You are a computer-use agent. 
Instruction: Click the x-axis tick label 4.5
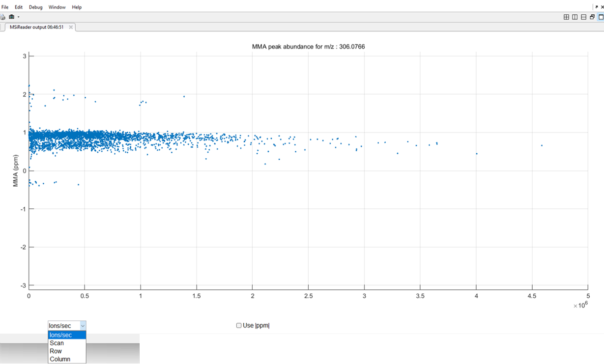point(532,296)
